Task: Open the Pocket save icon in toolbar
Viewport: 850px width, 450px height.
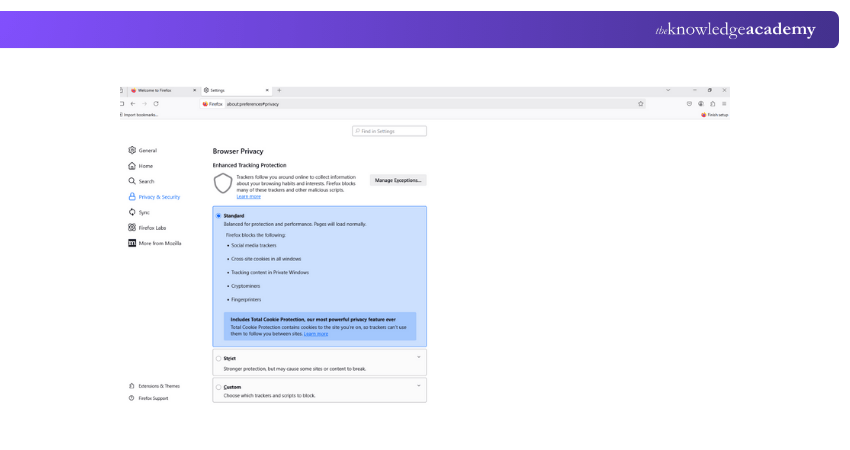Action: [x=689, y=104]
